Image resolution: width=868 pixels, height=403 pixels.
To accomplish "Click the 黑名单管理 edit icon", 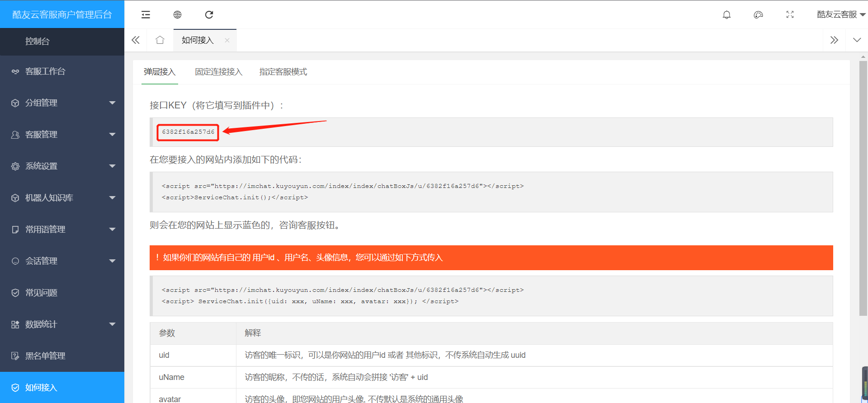I will click(15, 356).
